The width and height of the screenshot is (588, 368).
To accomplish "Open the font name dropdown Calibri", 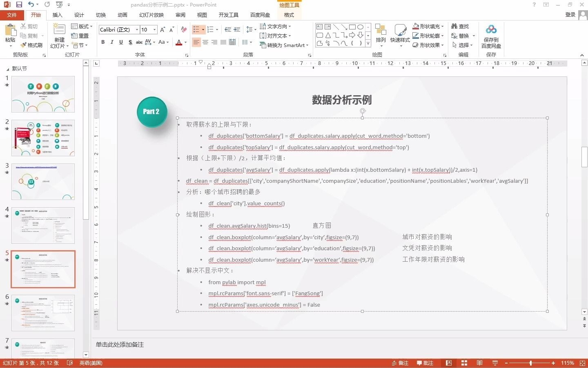I will pyautogui.click(x=137, y=29).
